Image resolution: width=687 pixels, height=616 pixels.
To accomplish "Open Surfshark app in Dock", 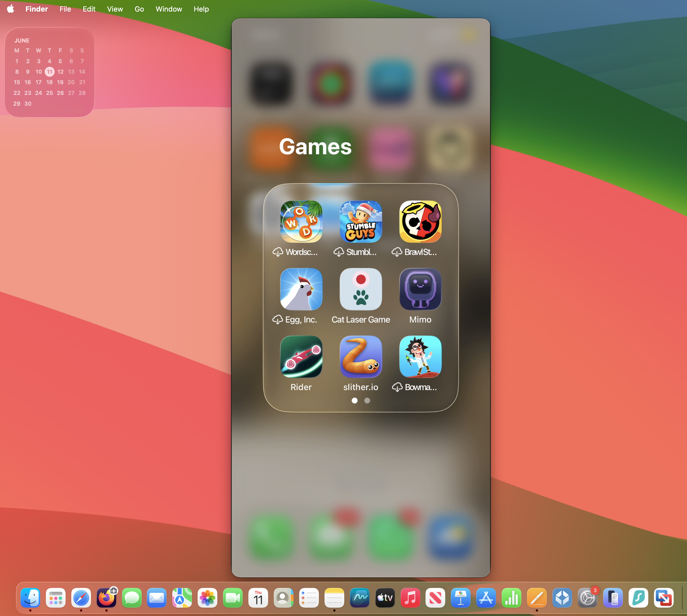I will point(638,598).
